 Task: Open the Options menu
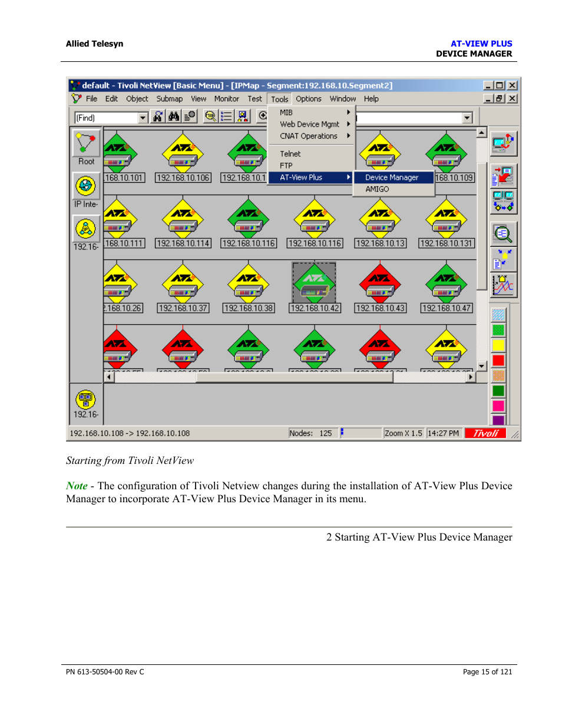pyautogui.click(x=309, y=99)
